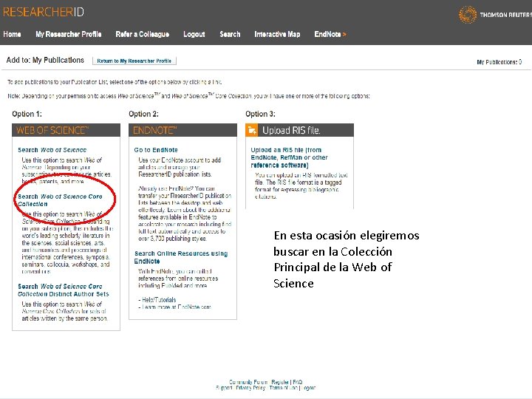532x399 pixels.
Task: Click the 'My Publications: 0' counter
Action: pyautogui.click(x=499, y=62)
